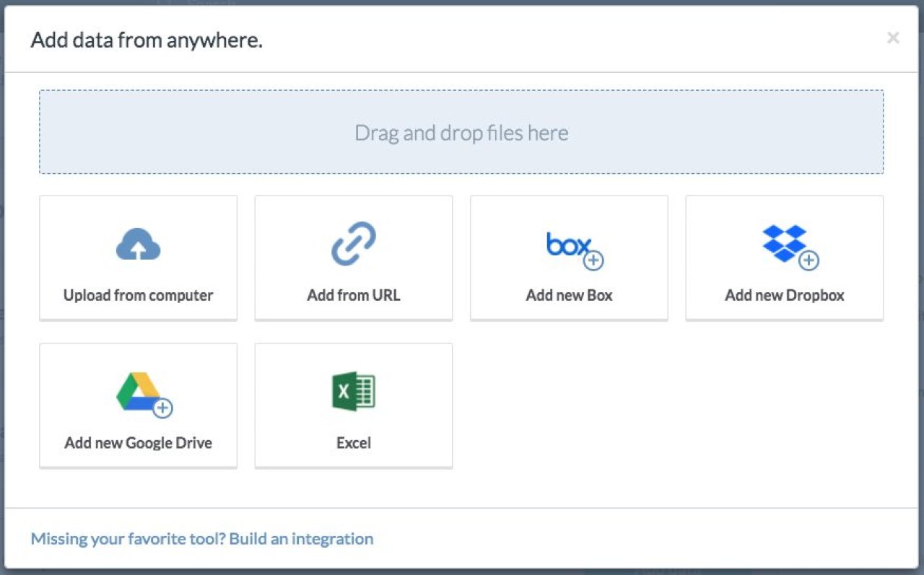Click the 'Drag and drop files here' zone

click(x=461, y=132)
